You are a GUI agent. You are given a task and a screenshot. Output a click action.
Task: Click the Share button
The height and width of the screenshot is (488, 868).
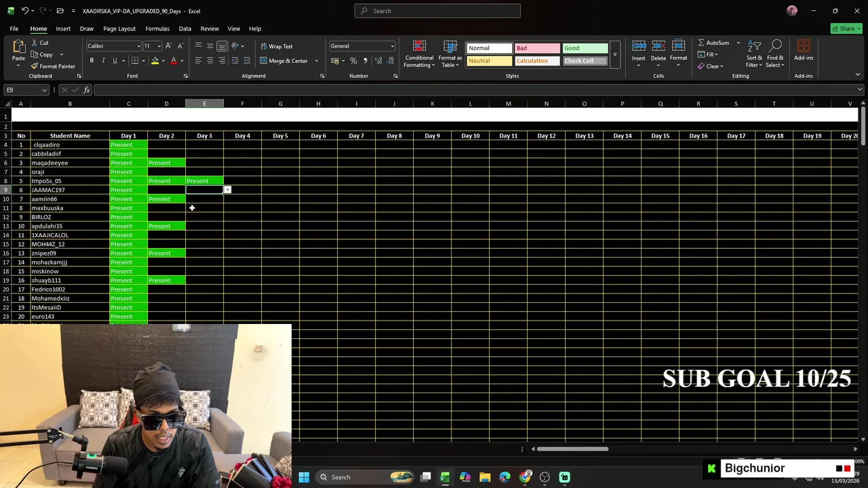[846, 28]
